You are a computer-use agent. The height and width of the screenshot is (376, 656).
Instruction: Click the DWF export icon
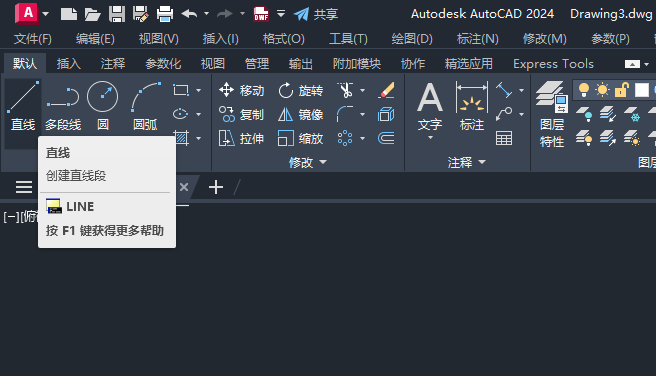pyautogui.click(x=261, y=14)
